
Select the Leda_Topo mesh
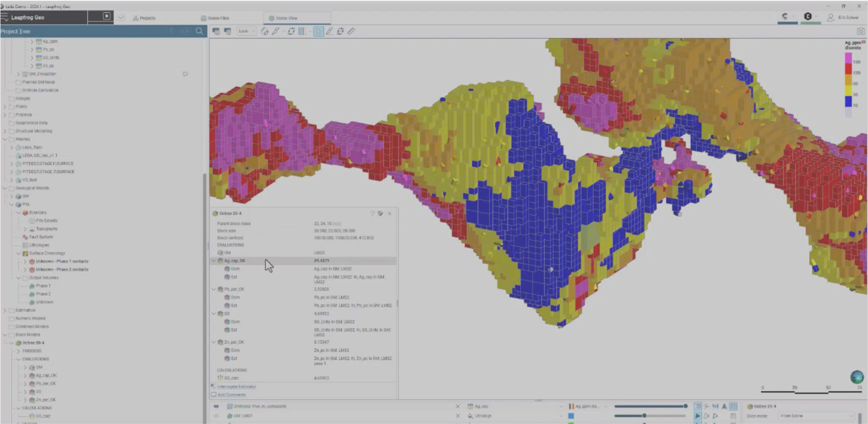click(32, 147)
